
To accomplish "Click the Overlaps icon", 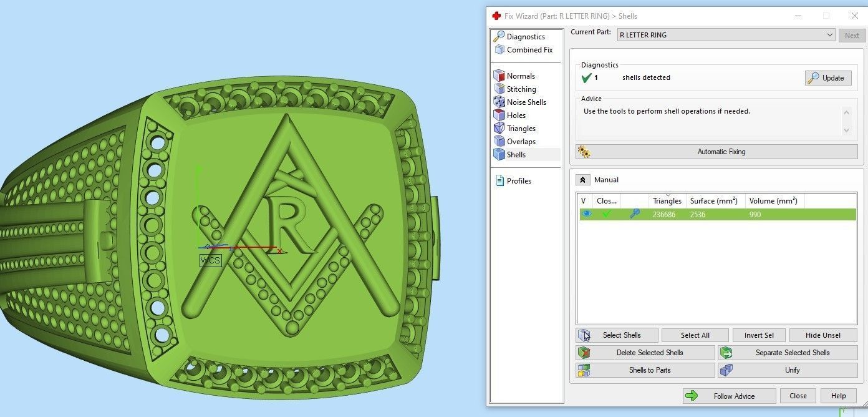I will coord(499,142).
